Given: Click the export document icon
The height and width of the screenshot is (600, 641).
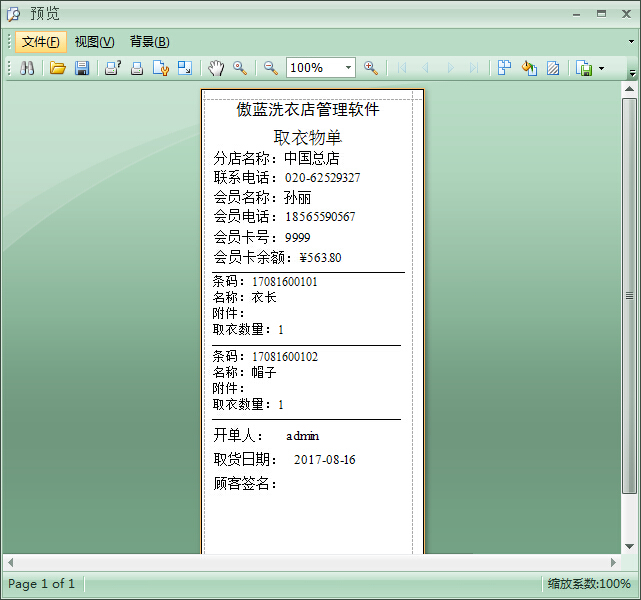Looking at the screenshot, I should pos(584,68).
